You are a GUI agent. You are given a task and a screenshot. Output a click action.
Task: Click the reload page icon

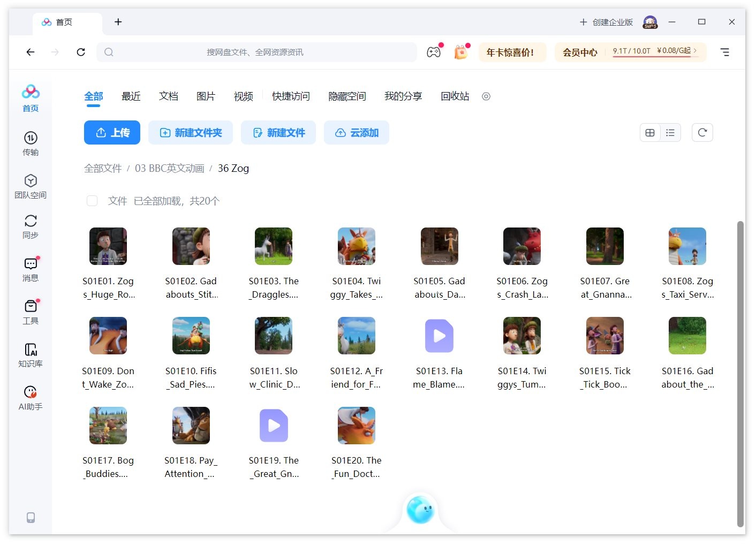(x=81, y=52)
